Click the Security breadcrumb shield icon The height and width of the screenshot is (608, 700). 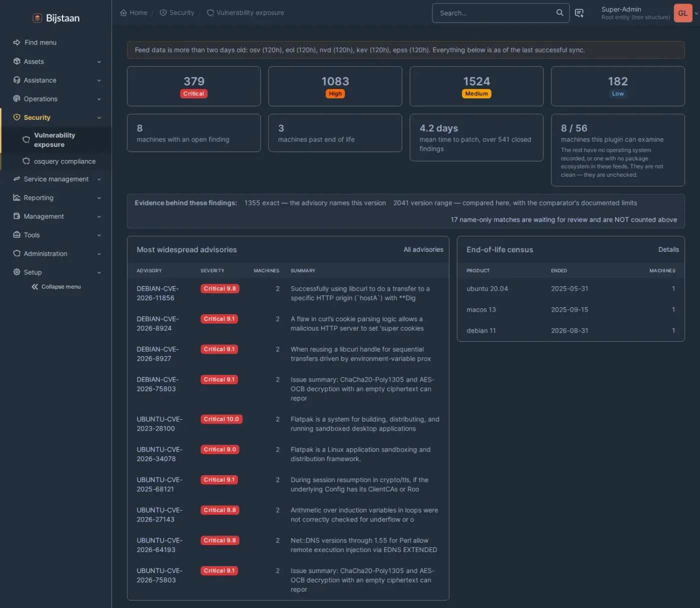163,12
